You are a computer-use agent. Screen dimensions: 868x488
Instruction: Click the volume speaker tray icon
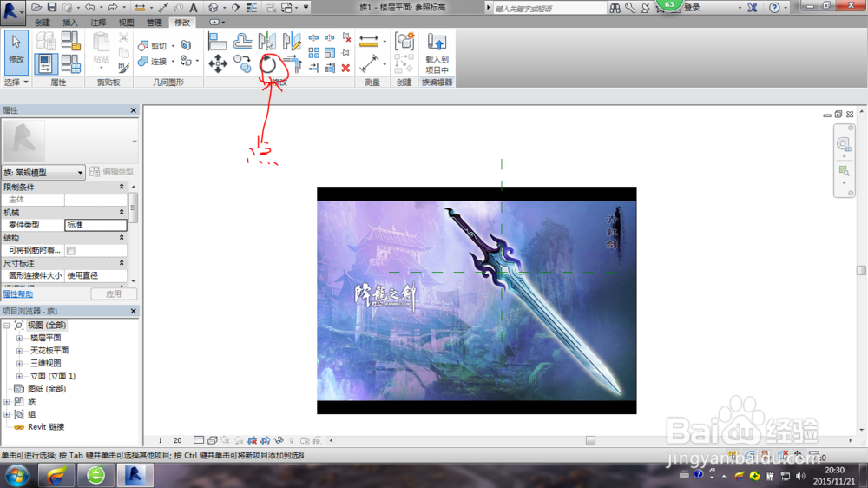point(800,476)
